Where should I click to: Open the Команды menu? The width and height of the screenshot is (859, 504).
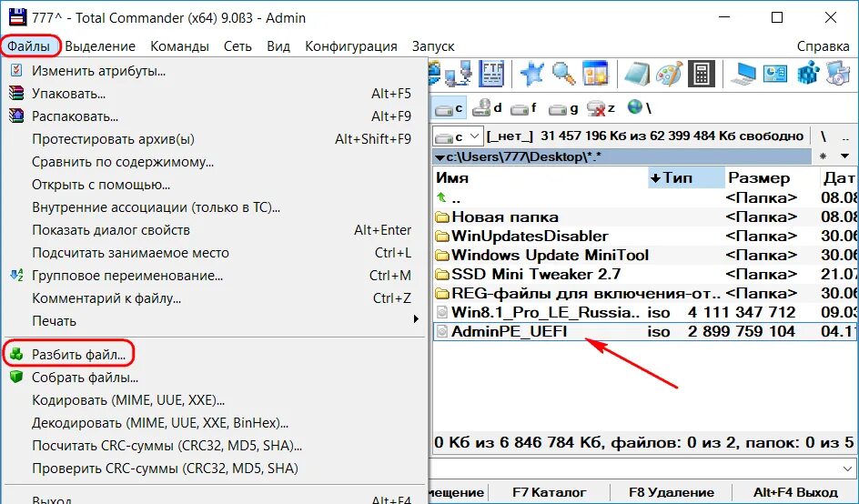(x=179, y=46)
